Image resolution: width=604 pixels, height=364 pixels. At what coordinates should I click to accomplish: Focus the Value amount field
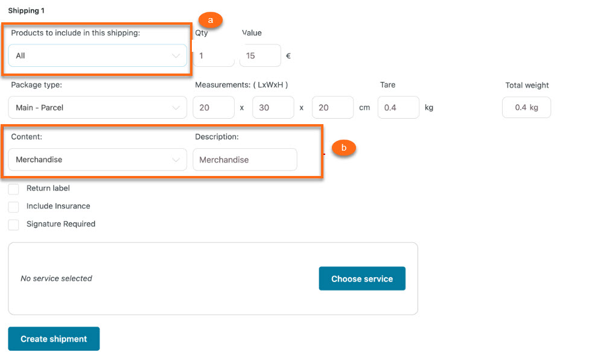(260, 55)
